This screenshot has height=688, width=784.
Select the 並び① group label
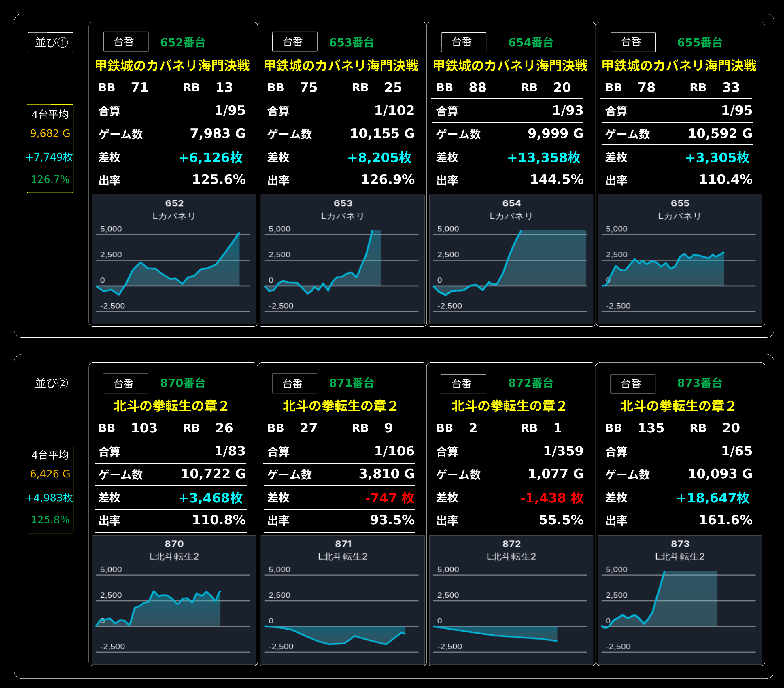click(x=51, y=42)
